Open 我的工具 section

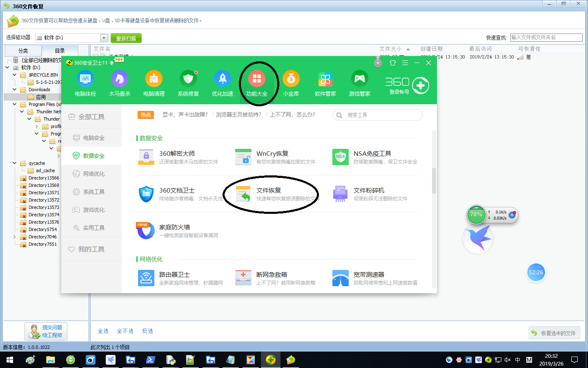click(91, 249)
